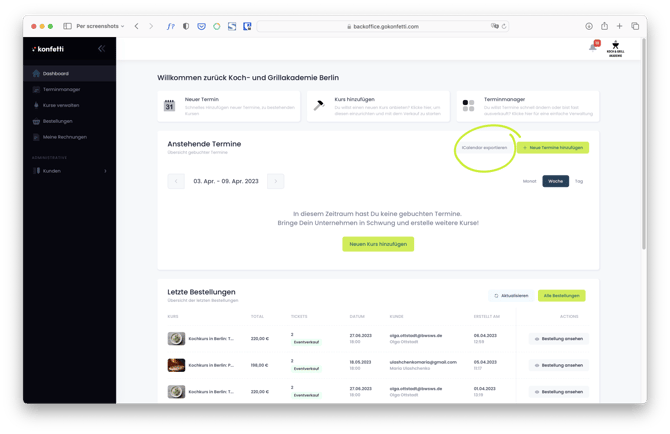
Task: Click the notification bell icon
Action: [593, 47]
